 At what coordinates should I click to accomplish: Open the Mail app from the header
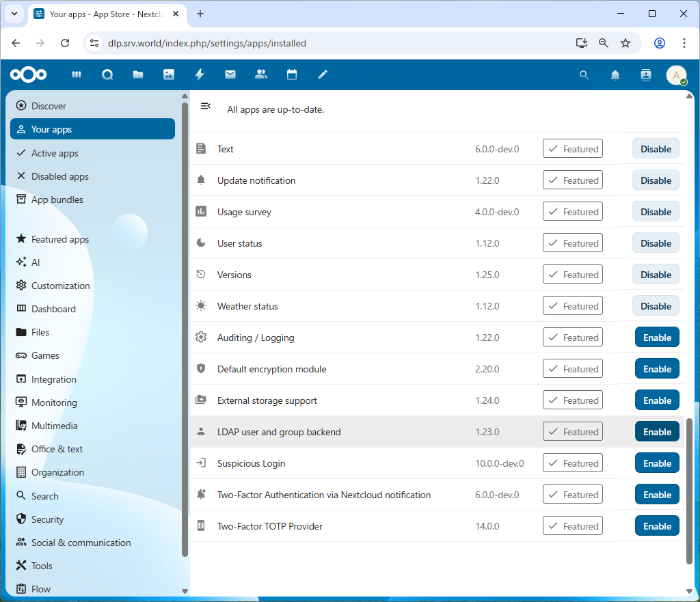point(230,74)
